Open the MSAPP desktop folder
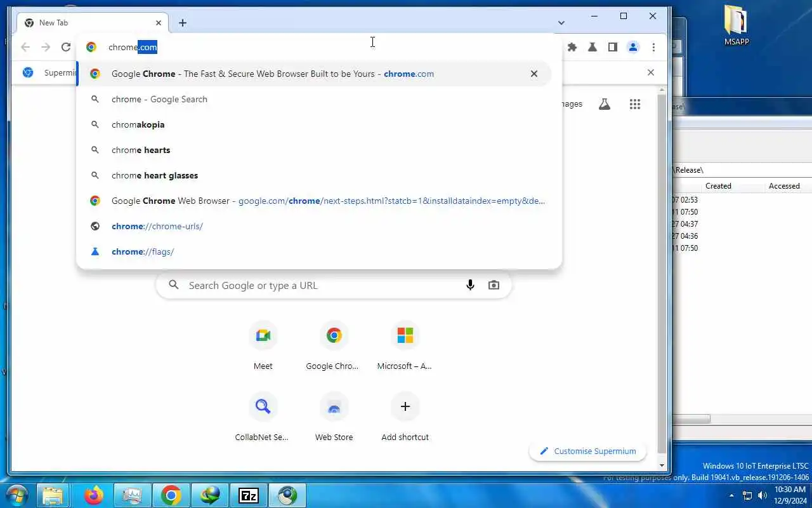Image resolution: width=812 pixels, height=508 pixels. tap(737, 25)
